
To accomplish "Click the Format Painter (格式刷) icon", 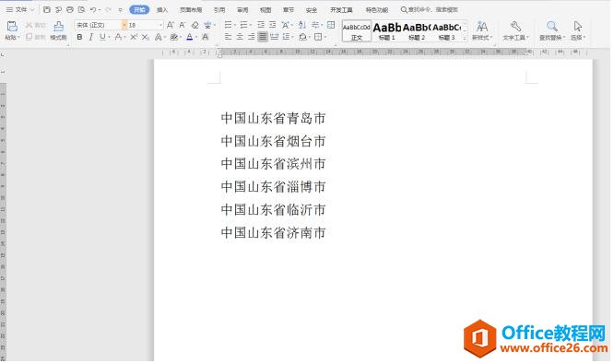I will [58, 26].
